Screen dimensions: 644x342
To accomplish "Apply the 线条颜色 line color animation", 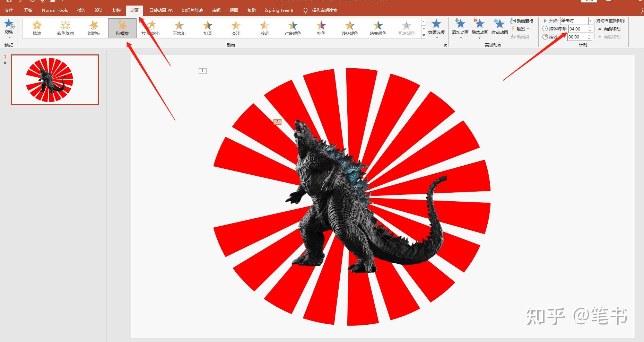I will coord(350,28).
